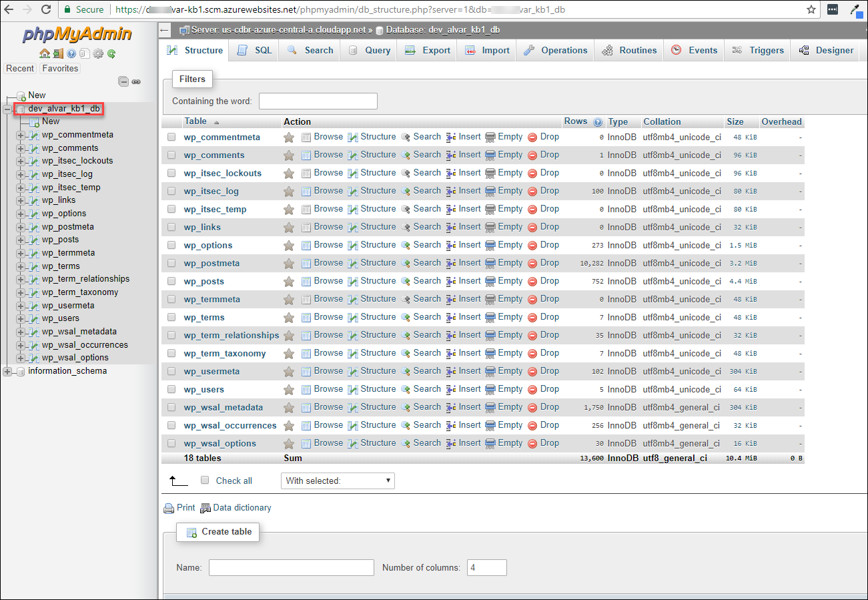The width and height of the screenshot is (868, 600).
Task: Mark wp_users as favorite with star icon
Action: [289, 390]
